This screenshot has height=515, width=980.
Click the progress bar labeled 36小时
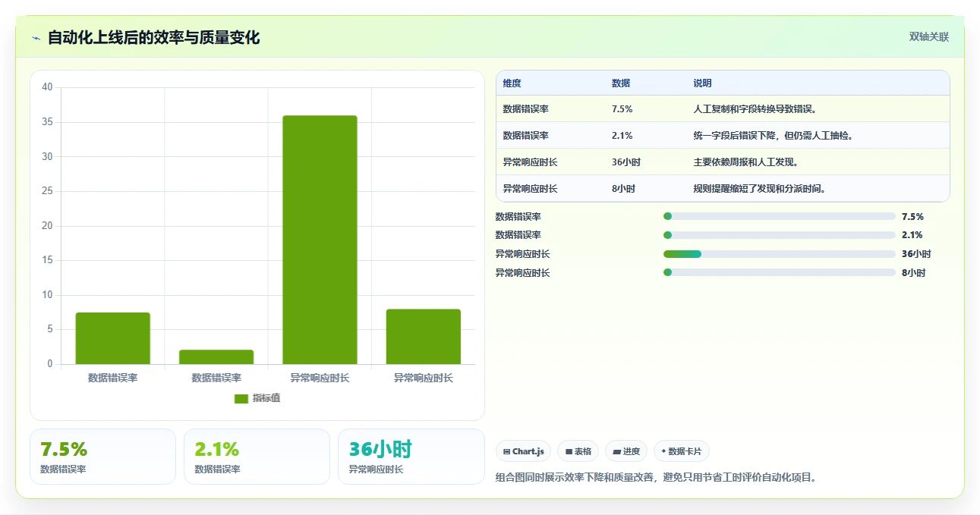point(780,254)
